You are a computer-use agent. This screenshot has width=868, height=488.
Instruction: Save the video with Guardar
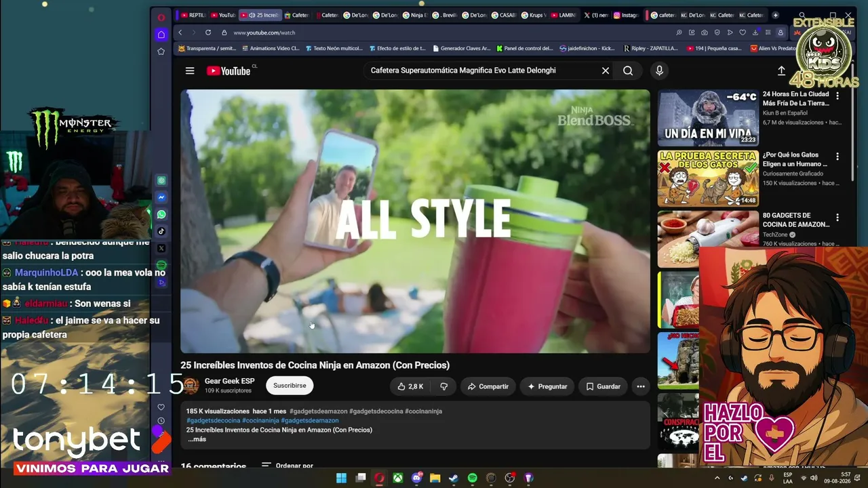coord(603,386)
